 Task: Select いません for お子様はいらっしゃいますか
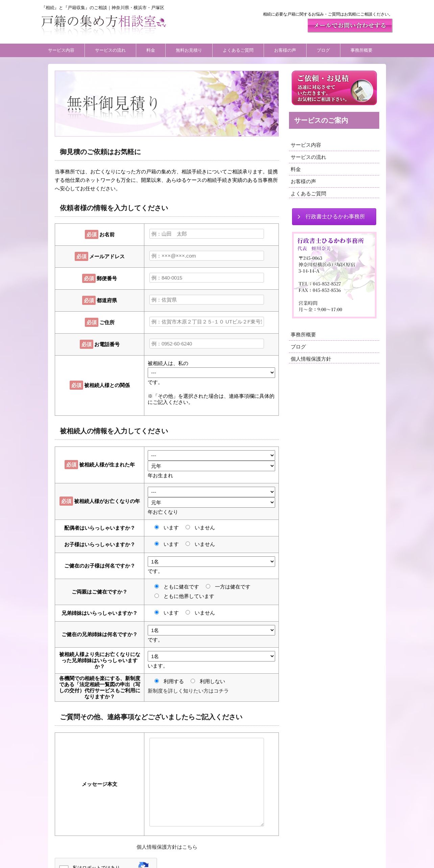click(188, 544)
